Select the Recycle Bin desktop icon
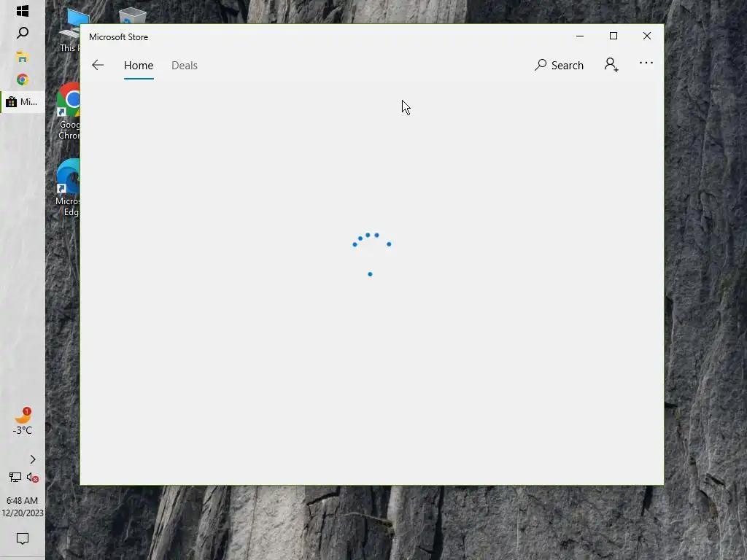Image resolution: width=747 pixels, height=560 pixels. click(x=133, y=16)
